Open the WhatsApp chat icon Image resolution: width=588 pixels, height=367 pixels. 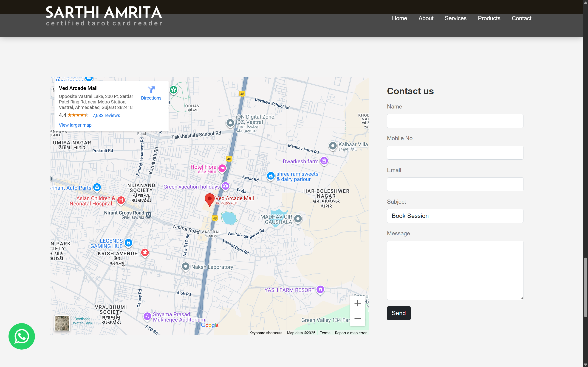(x=22, y=336)
